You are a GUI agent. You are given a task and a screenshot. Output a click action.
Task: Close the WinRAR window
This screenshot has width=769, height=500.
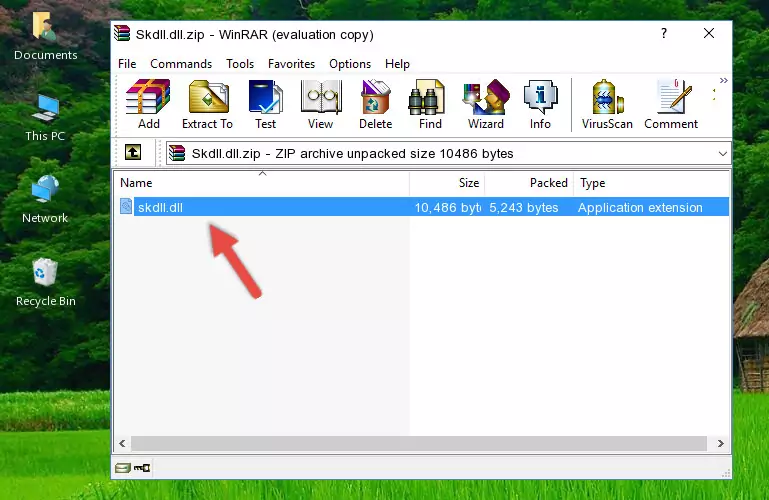(709, 33)
